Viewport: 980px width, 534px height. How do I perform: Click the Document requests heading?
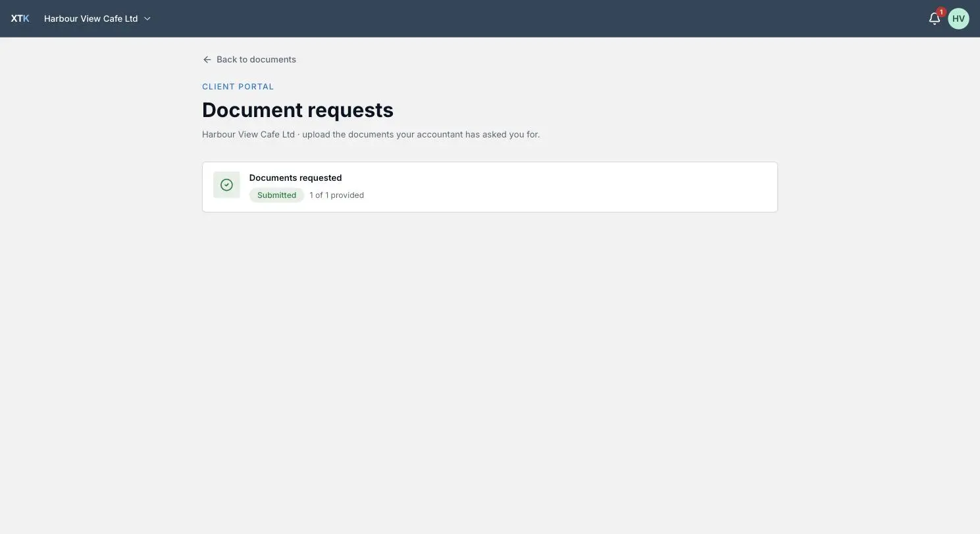click(297, 110)
